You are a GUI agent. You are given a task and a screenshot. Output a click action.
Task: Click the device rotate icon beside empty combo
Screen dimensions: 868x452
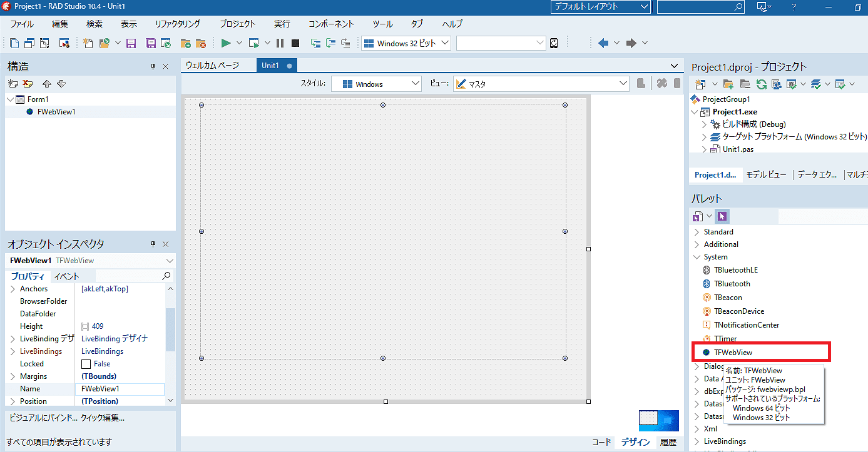[554, 43]
